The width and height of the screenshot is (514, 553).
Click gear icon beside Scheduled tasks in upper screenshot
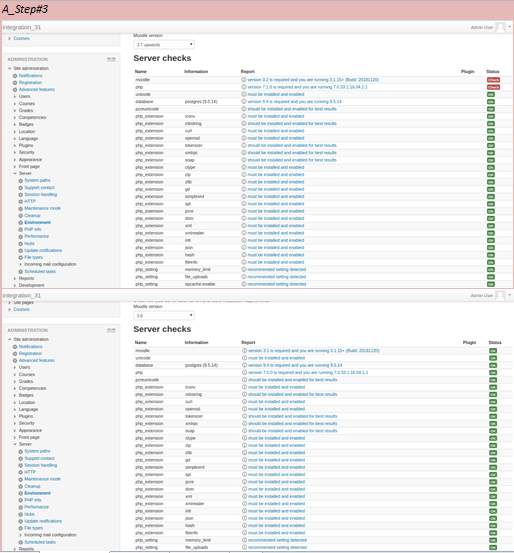tap(20, 272)
